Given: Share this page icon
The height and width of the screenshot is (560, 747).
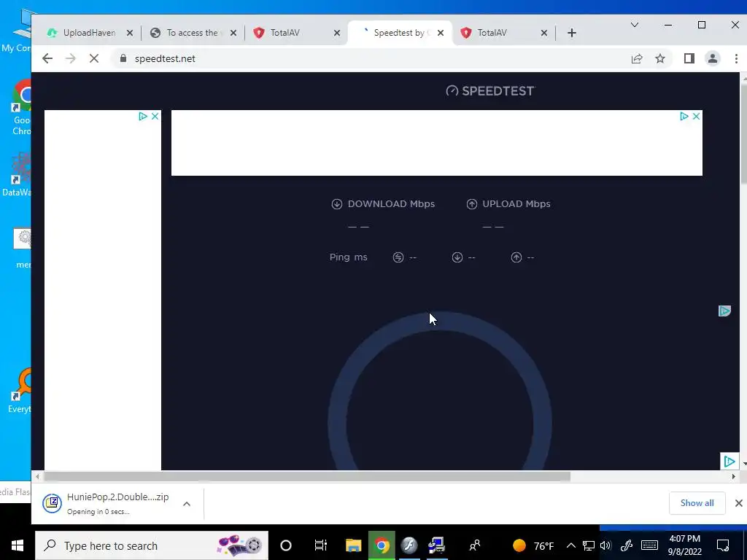Looking at the screenshot, I should 637,58.
